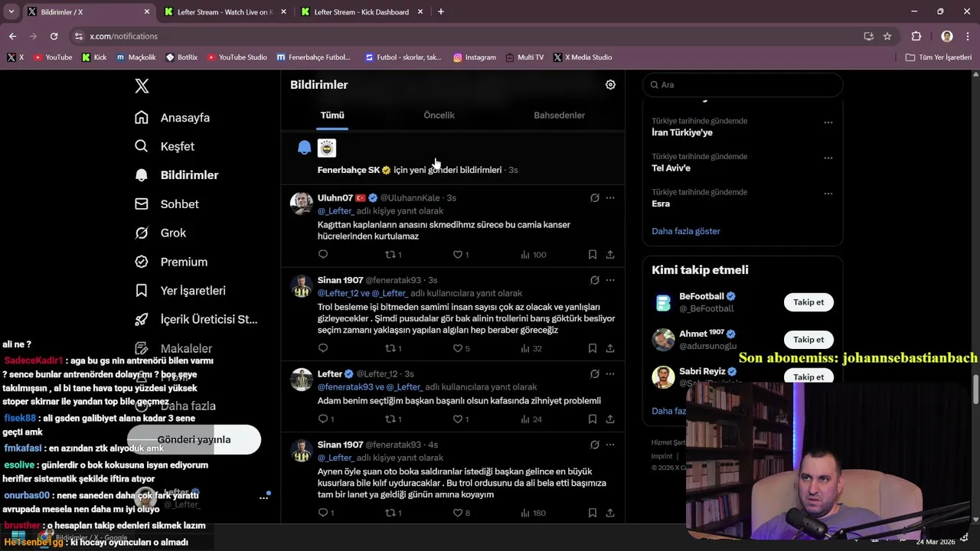The width and height of the screenshot is (980, 551).
Task: Bookmark this page star icon
Action: click(x=887, y=36)
